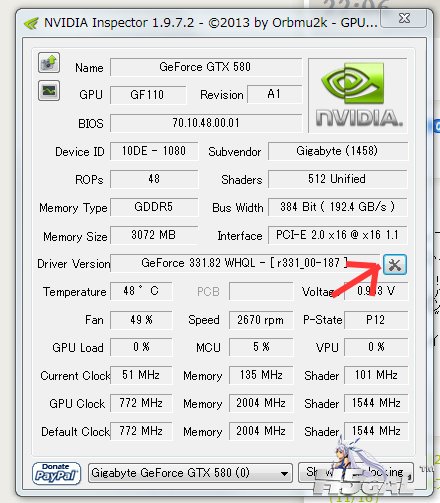Click the Subvendor Gigabyte field

click(x=338, y=151)
